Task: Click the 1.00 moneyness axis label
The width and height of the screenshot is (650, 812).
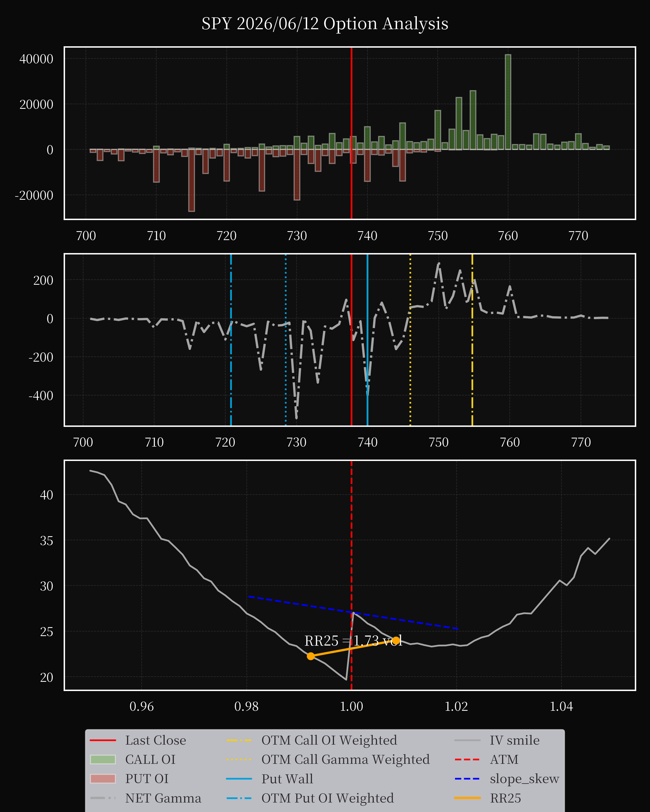Action: pyautogui.click(x=352, y=706)
